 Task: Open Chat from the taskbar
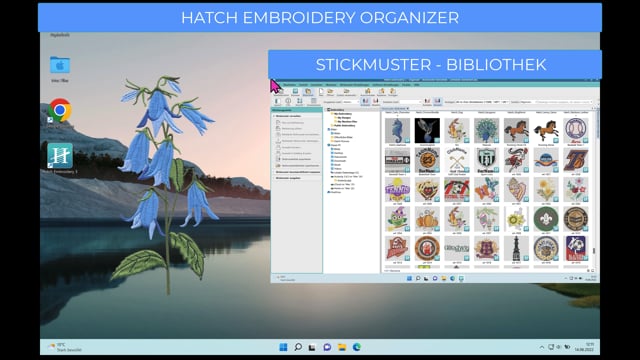[327, 347]
